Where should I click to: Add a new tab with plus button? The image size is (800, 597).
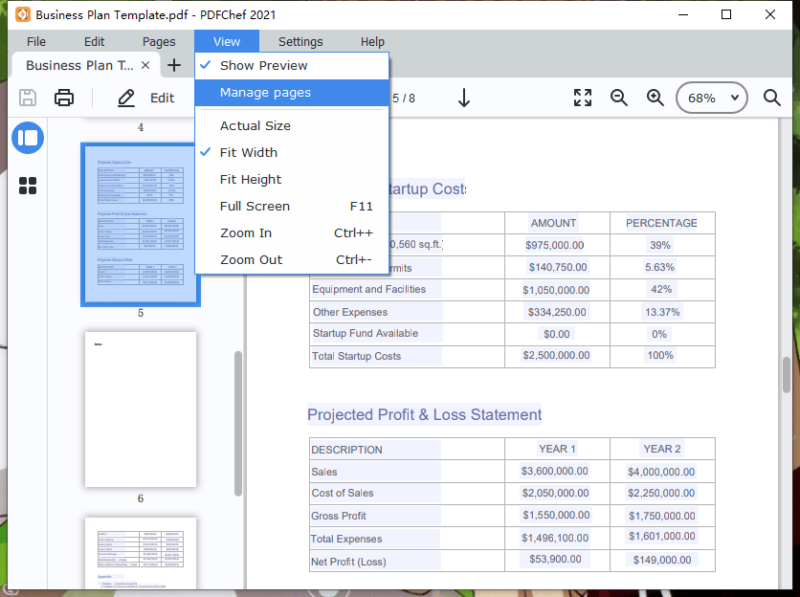point(174,65)
